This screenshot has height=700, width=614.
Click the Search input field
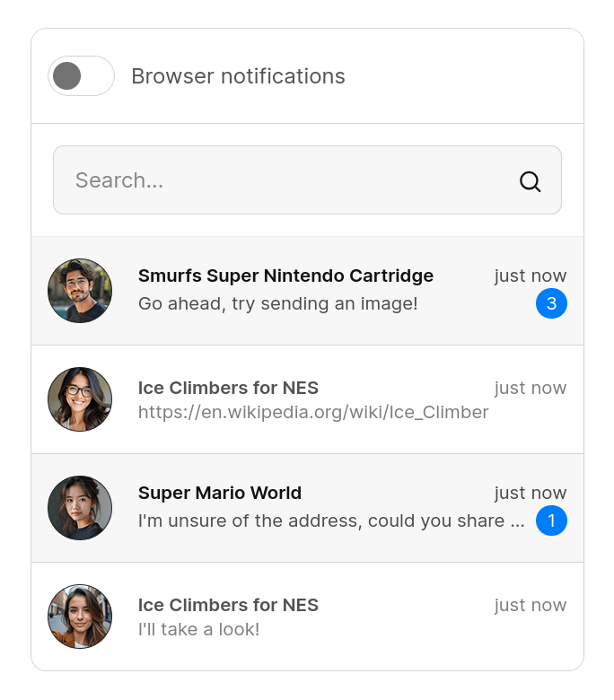point(287,180)
